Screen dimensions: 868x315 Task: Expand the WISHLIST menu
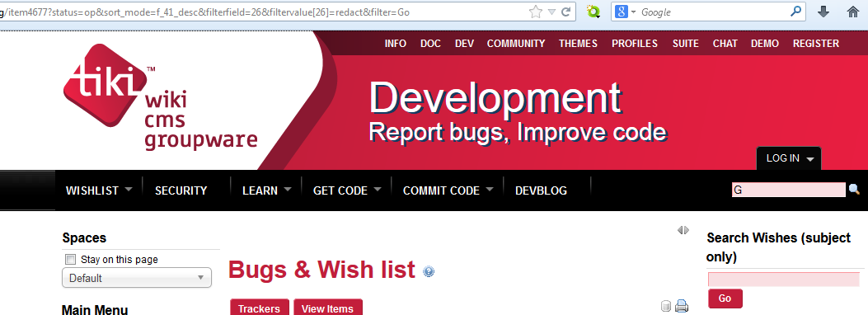tap(99, 190)
